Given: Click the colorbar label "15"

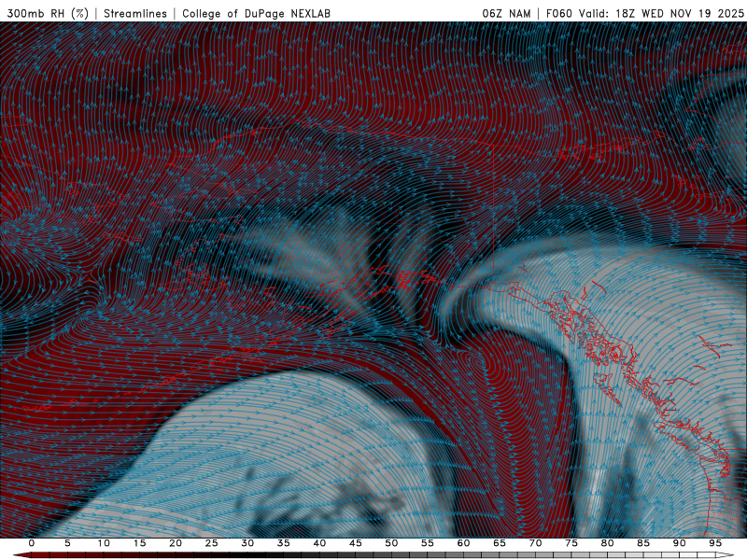Looking at the screenshot, I should (139, 543).
